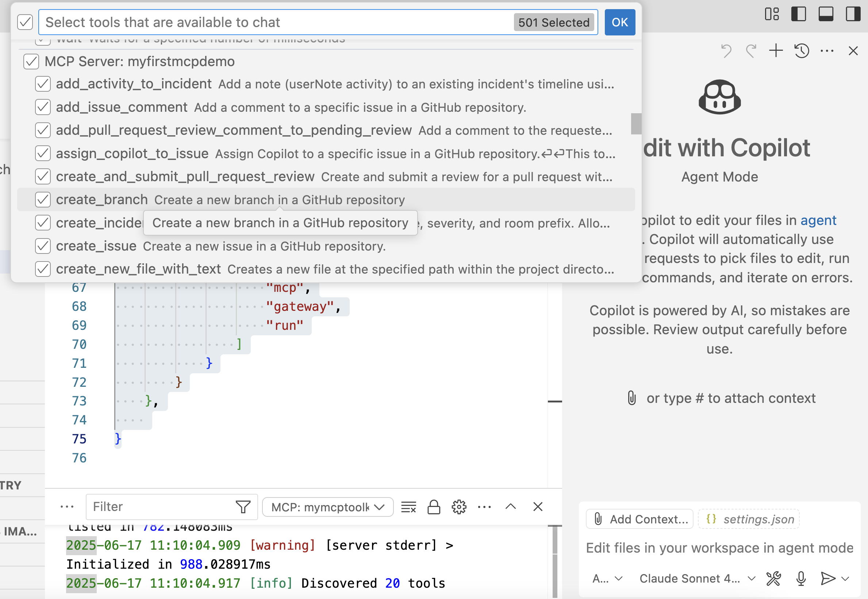Toggle MCP Server myfirstmcpdemo checkbox
Viewport: 868px width, 599px height.
pyautogui.click(x=31, y=62)
